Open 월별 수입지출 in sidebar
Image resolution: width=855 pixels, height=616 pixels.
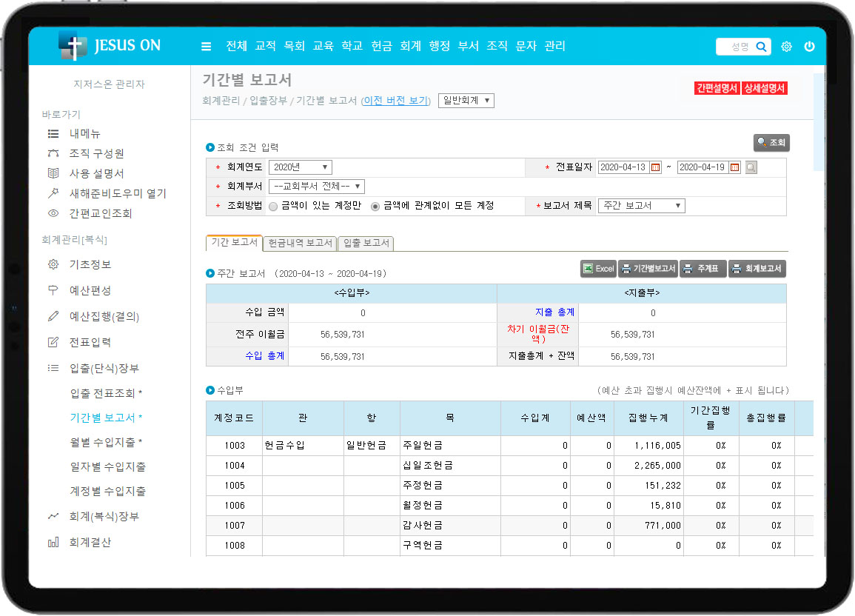[x=105, y=442]
